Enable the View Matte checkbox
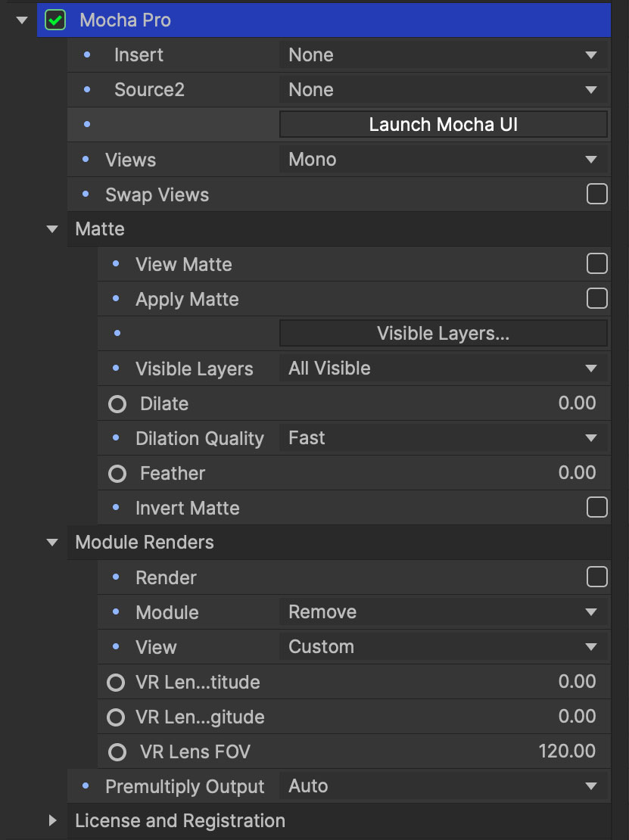This screenshot has width=629, height=840. click(x=597, y=263)
